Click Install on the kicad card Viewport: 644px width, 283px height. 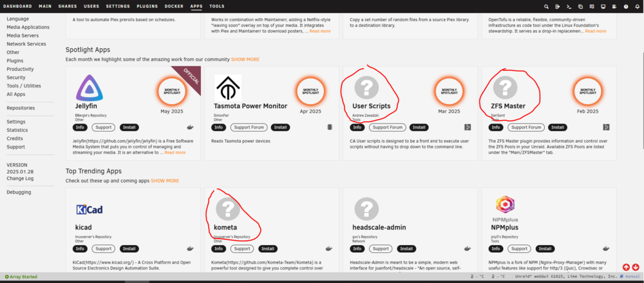pyautogui.click(x=129, y=249)
